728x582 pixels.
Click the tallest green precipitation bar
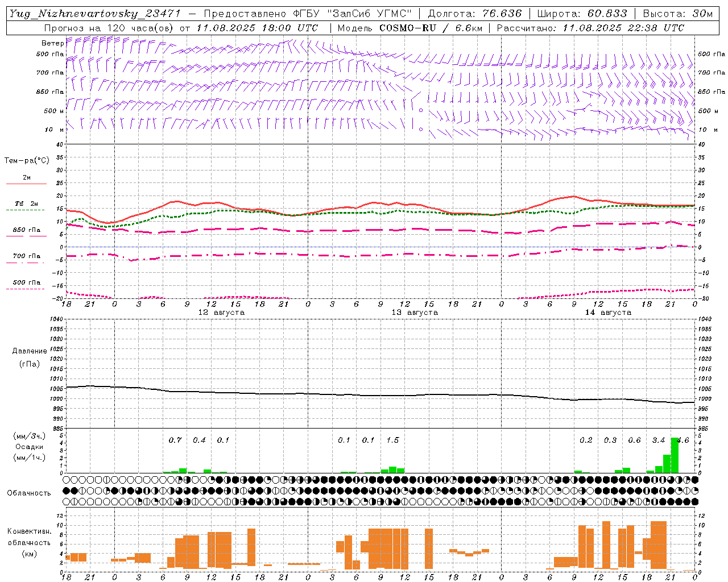675,455
